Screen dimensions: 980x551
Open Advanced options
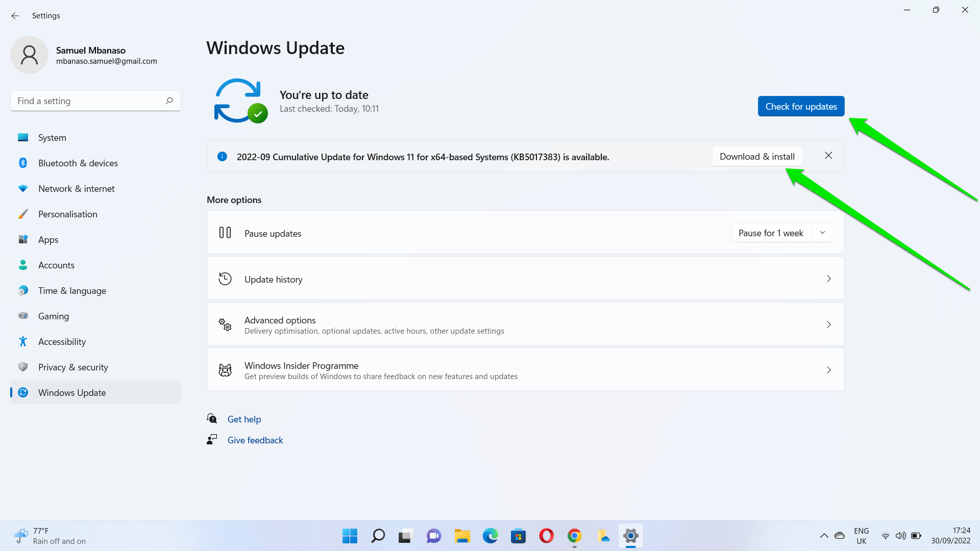[525, 324]
